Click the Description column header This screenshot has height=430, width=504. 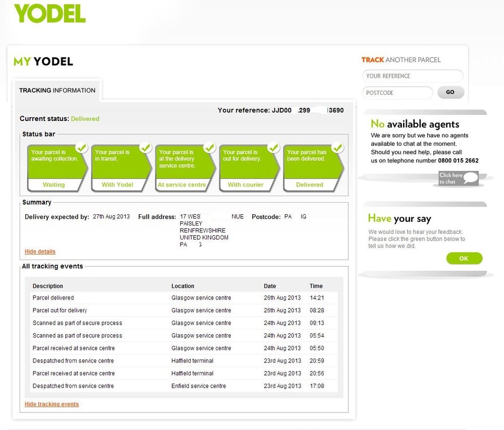click(x=47, y=286)
